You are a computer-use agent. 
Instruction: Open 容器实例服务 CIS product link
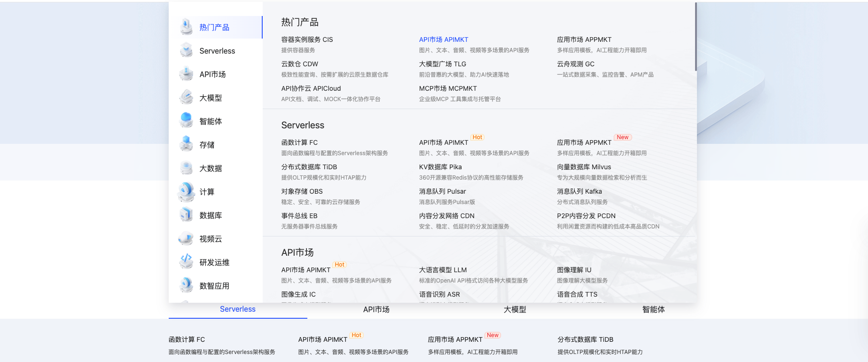pos(307,39)
